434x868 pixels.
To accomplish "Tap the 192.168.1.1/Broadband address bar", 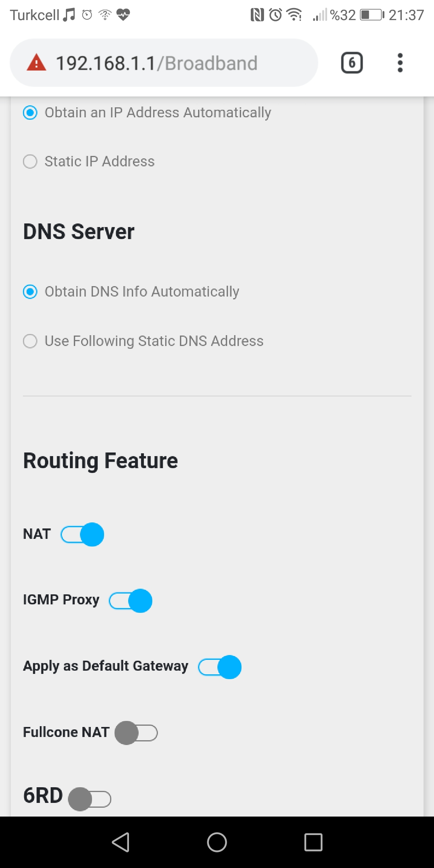I will tap(164, 63).
